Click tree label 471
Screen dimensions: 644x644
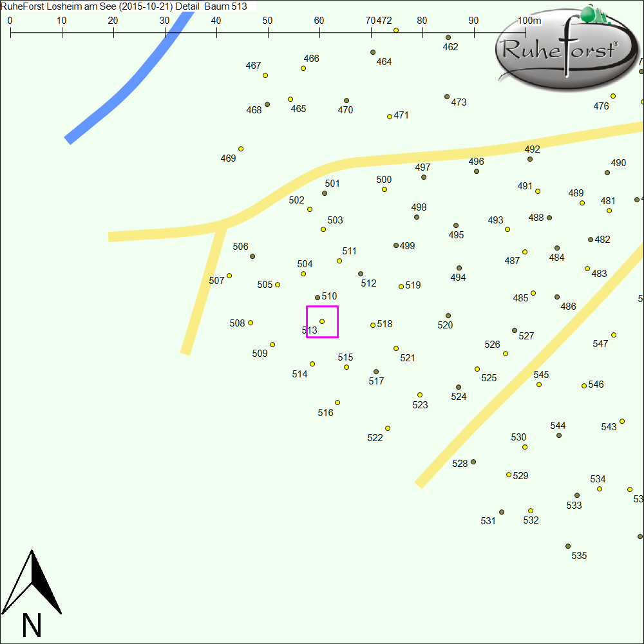click(x=401, y=115)
